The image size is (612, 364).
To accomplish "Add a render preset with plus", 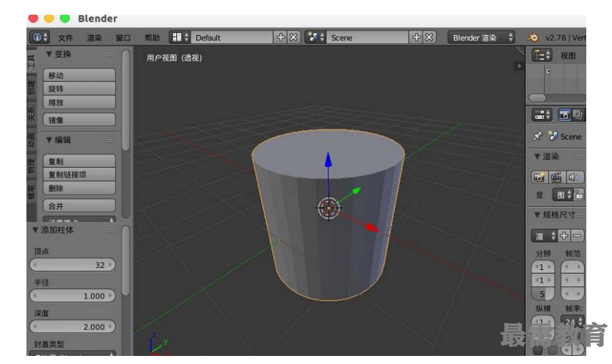I will tap(564, 236).
